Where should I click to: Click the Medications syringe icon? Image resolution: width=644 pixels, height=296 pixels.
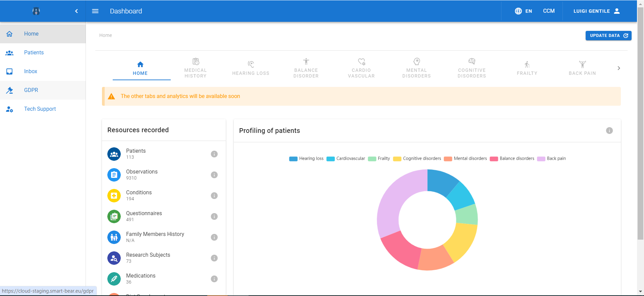[114, 279]
